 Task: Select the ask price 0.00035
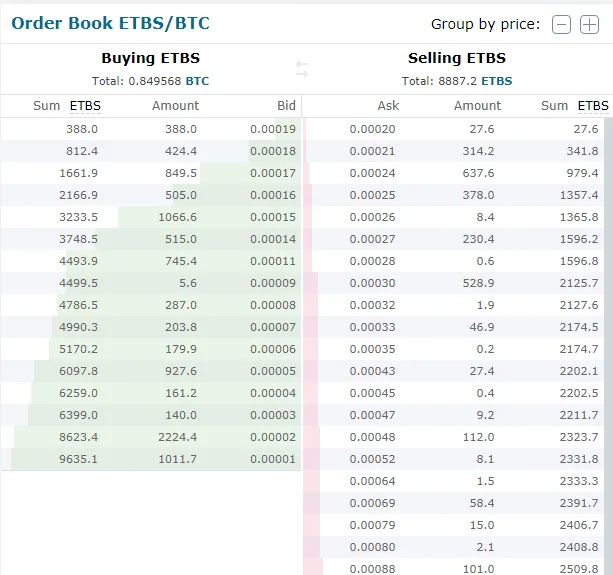click(372, 349)
